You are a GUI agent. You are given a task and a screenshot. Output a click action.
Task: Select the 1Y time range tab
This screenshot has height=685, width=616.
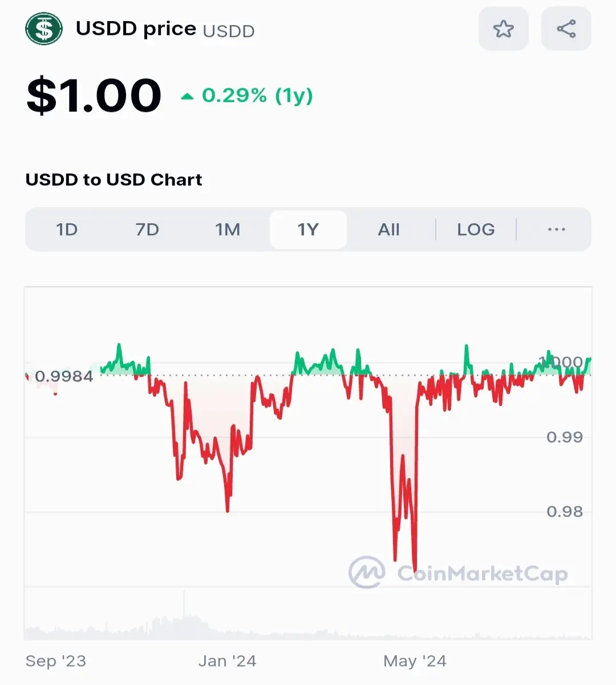[x=308, y=229]
